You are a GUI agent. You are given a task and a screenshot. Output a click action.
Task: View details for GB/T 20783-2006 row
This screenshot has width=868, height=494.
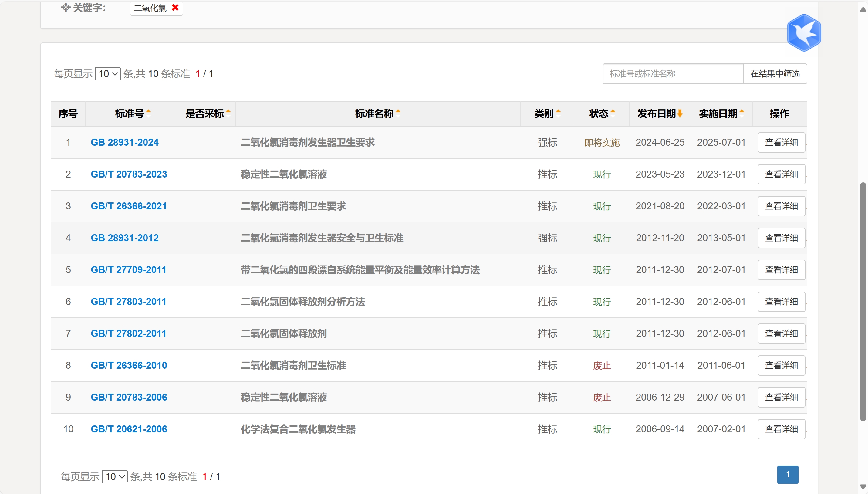click(x=781, y=397)
